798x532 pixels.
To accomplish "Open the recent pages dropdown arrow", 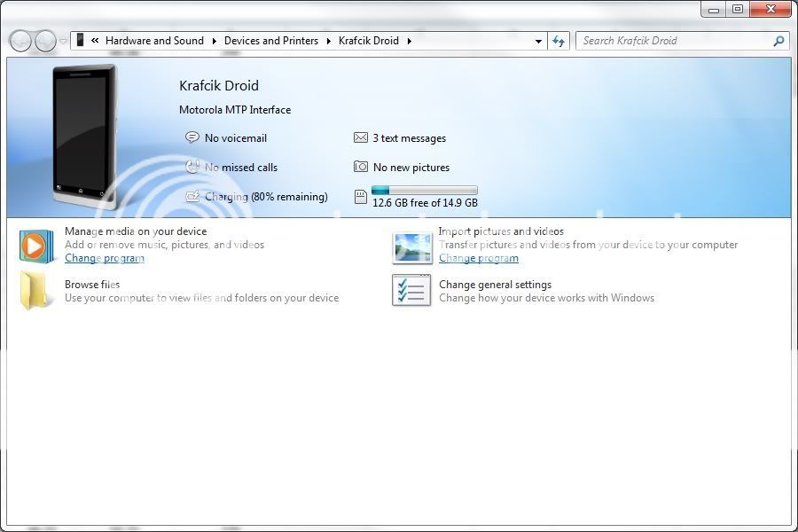I will [63, 42].
